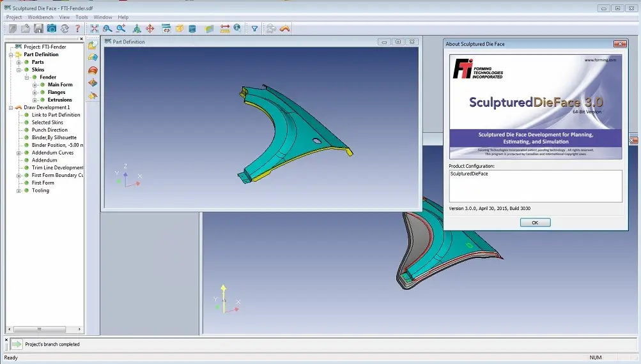Expand the Main Form node

point(35,85)
